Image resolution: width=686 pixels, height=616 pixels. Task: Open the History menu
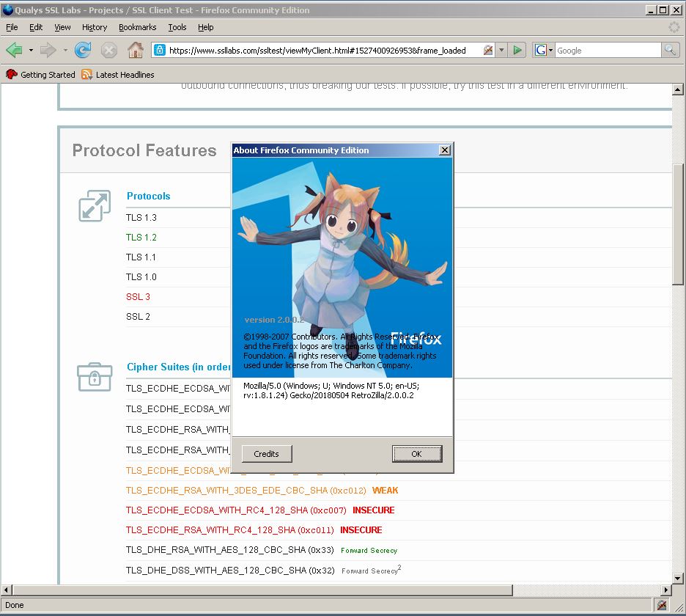coord(95,27)
